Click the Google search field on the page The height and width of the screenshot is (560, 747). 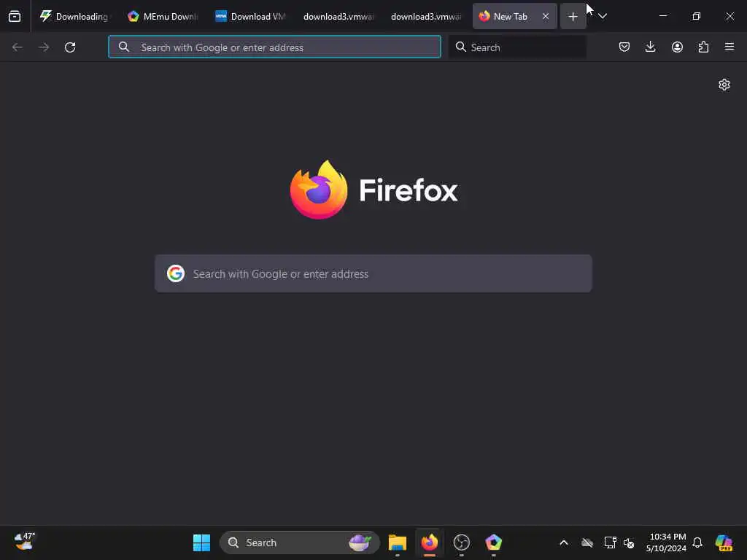[373, 274]
